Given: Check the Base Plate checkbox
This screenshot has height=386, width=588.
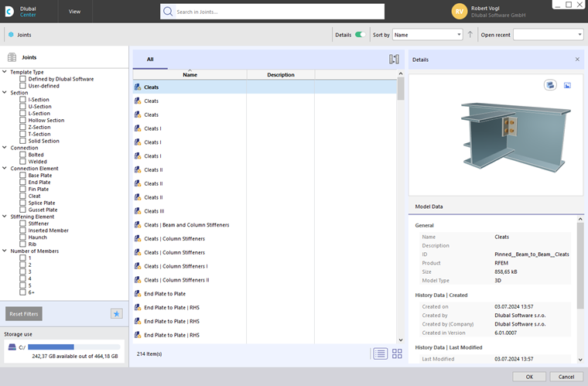Looking at the screenshot, I should pyautogui.click(x=23, y=175).
